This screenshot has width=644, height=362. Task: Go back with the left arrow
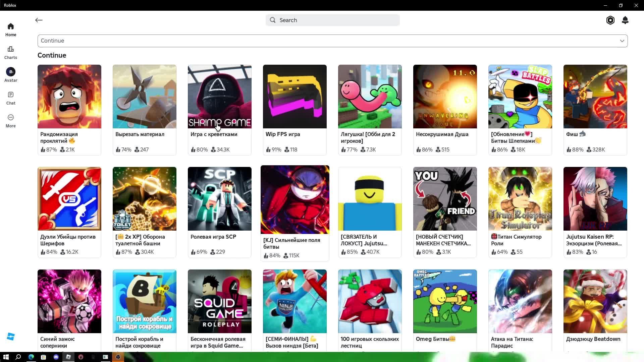click(x=39, y=20)
